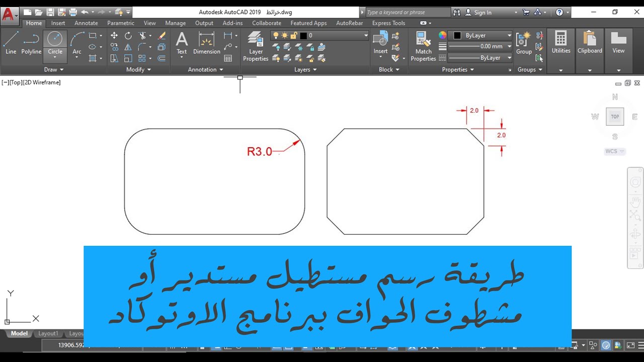The height and width of the screenshot is (362, 644).
Task: Click the Erase tool
Action: tap(162, 36)
